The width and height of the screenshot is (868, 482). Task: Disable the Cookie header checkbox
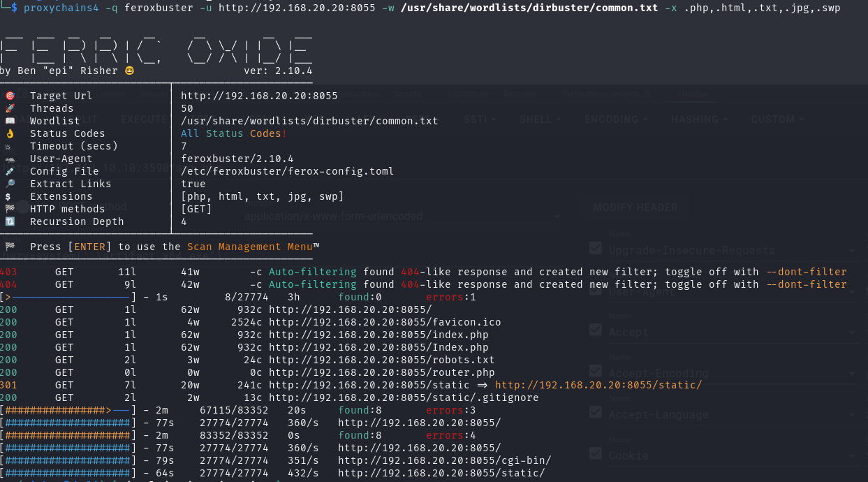596,453
